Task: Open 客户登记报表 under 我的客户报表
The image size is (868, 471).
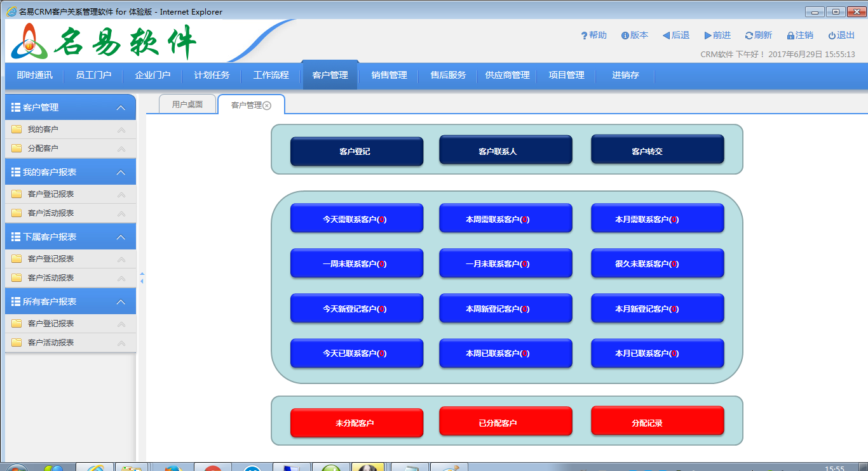Action: pyautogui.click(x=71, y=194)
